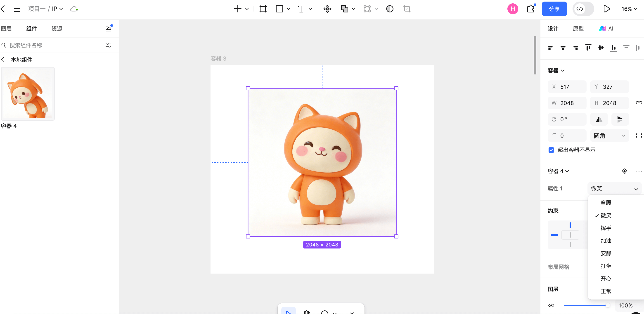
Task: Select 挥手 from the property dropdown list
Action: 605,228
